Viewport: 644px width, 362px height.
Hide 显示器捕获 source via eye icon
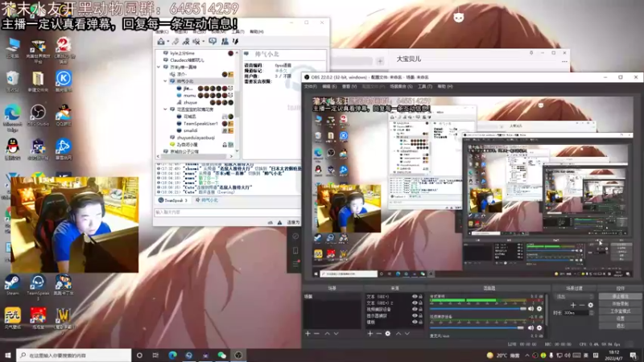(x=415, y=316)
